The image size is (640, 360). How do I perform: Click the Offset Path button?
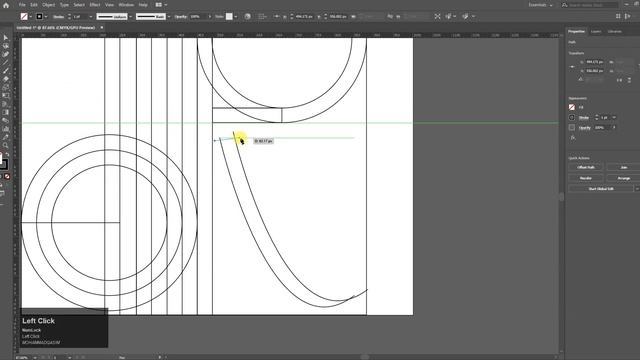(x=586, y=167)
